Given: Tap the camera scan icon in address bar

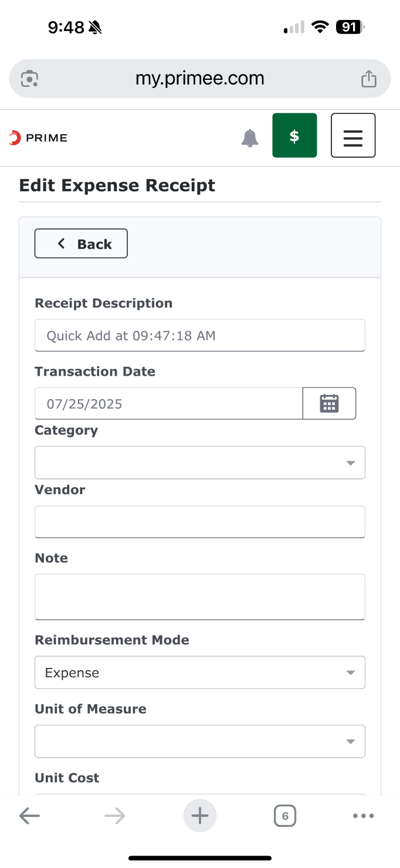Looking at the screenshot, I should (30, 78).
